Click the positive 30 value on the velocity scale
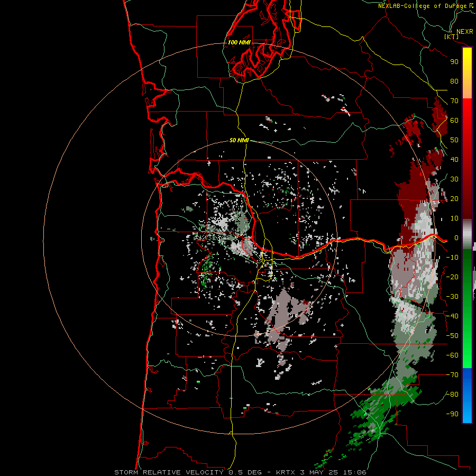The width and height of the screenshot is (476, 476). point(454,179)
